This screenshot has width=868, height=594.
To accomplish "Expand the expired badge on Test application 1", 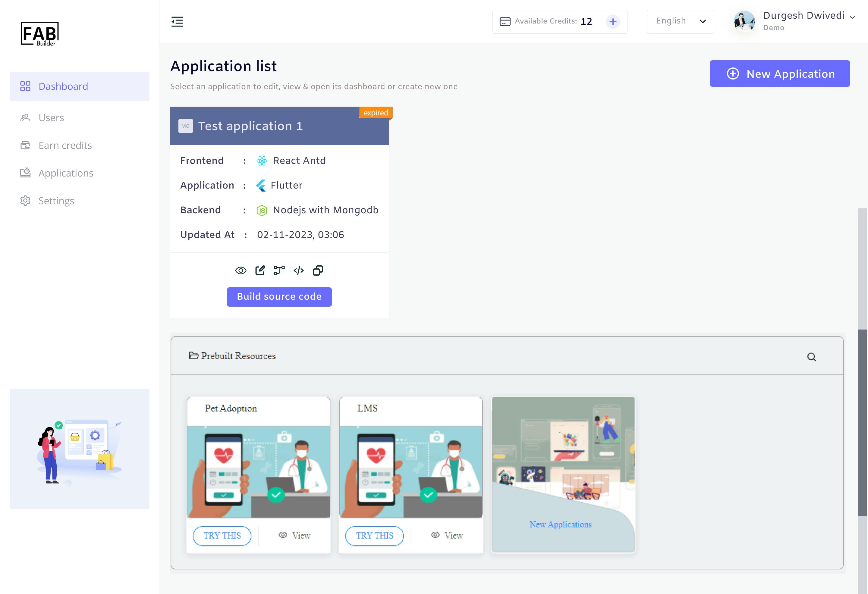I will pos(375,113).
